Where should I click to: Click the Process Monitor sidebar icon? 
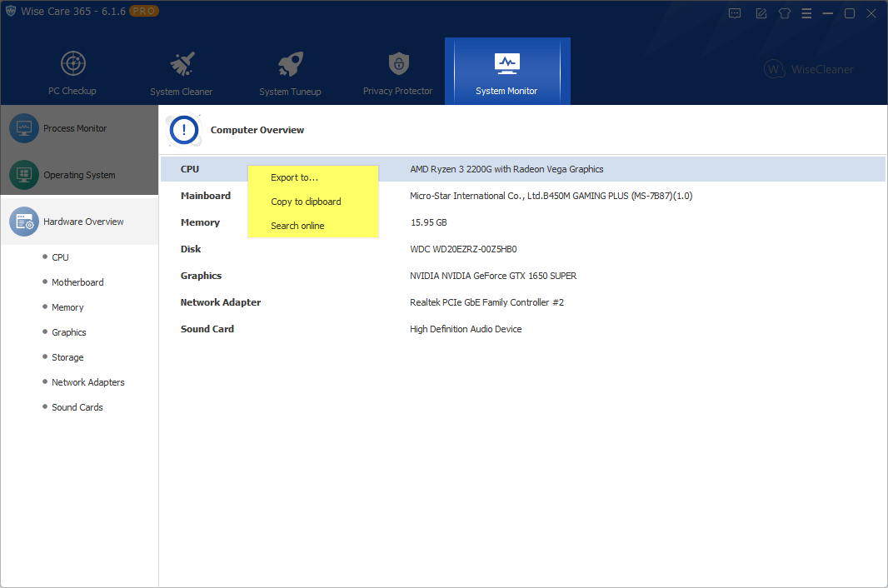24,128
